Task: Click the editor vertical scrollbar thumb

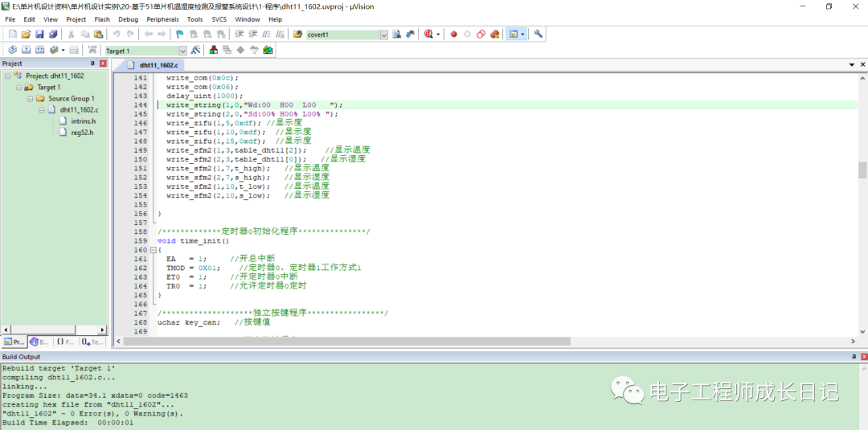Action: (x=862, y=170)
